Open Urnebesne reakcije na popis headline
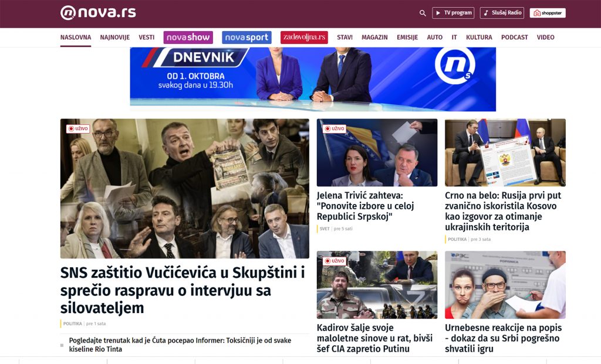This screenshot has height=364, width=601. 503,338
